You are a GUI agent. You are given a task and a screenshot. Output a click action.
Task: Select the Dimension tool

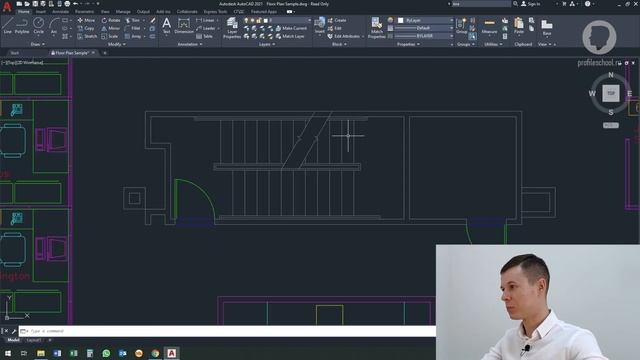184,25
